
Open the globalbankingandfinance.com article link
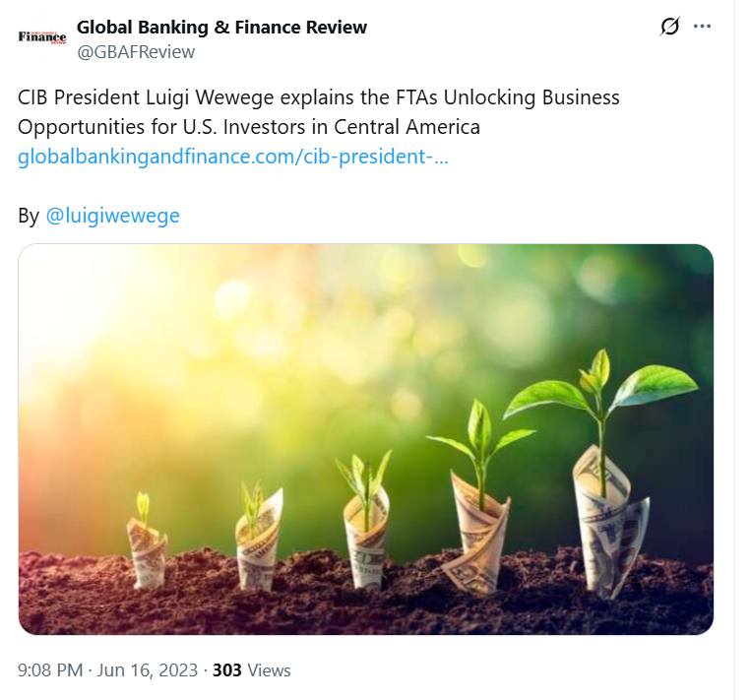[233, 157]
